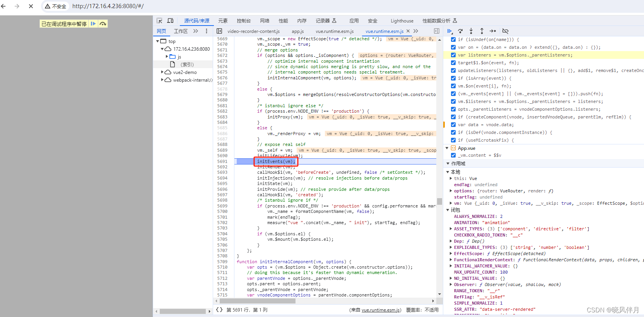Resume from the paused-in-debugger overlay

tap(93, 24)
